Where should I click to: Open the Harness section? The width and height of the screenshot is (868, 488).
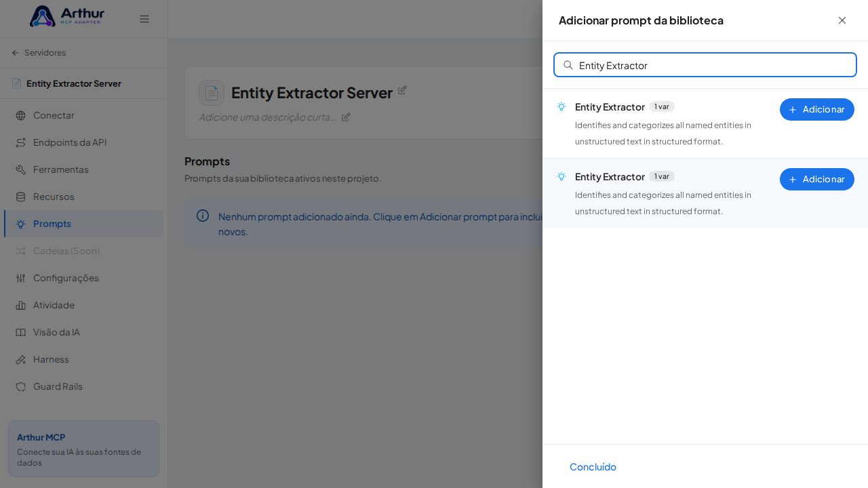pyautogui.click(x=83, y=359)
